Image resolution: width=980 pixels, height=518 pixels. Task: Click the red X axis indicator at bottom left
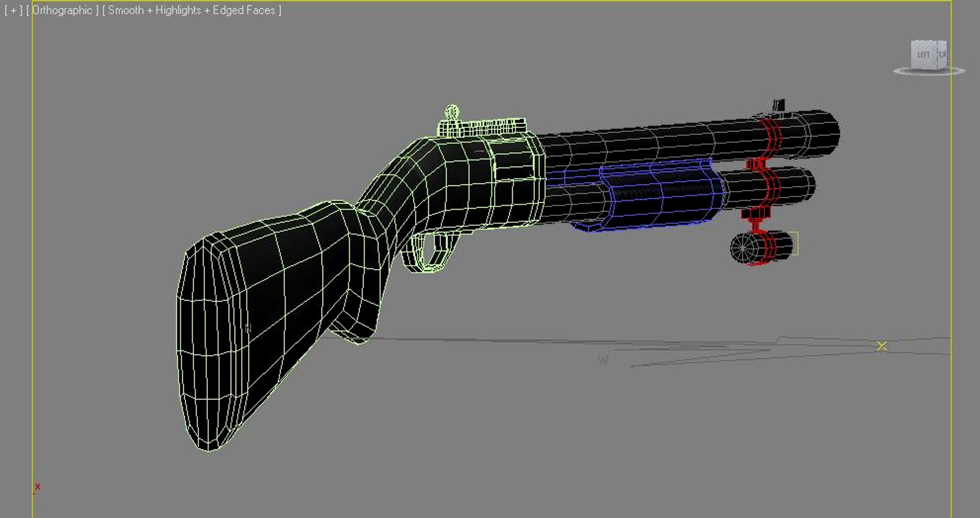(38, 487)
